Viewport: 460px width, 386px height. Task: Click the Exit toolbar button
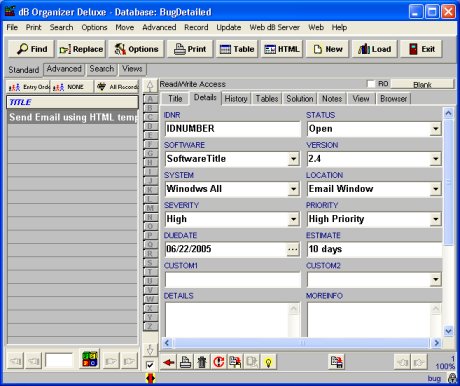pyautogui.click(x=422, y=49)
